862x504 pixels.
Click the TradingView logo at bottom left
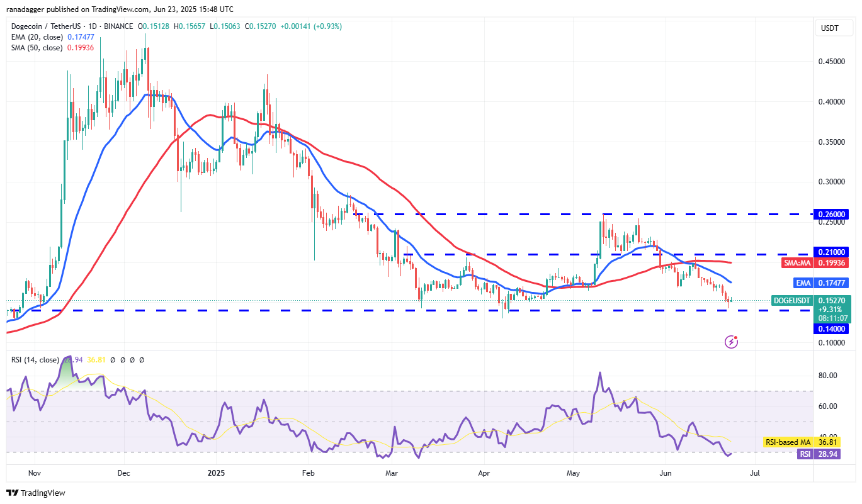[x=36, y=493]
